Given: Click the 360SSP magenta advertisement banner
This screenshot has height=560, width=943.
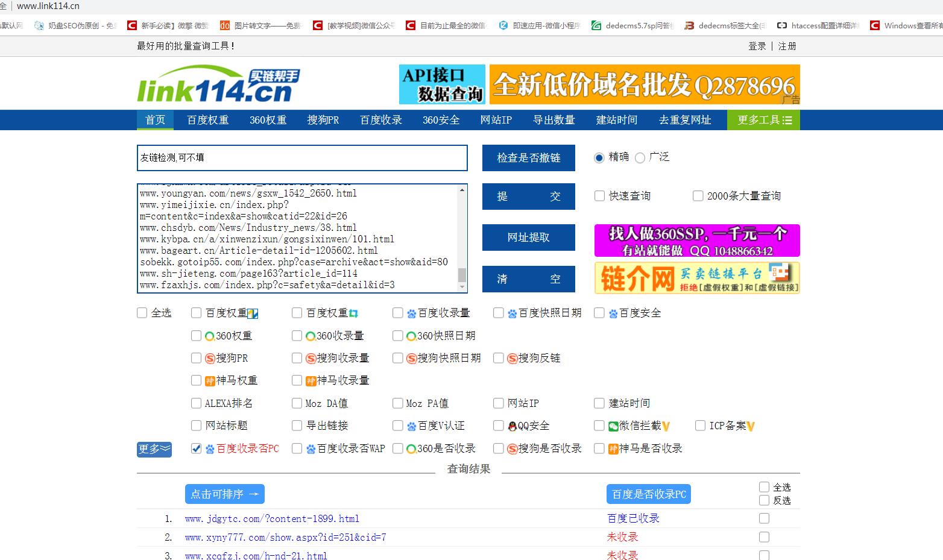Looking at the screenshot, I should coord(697,241).
